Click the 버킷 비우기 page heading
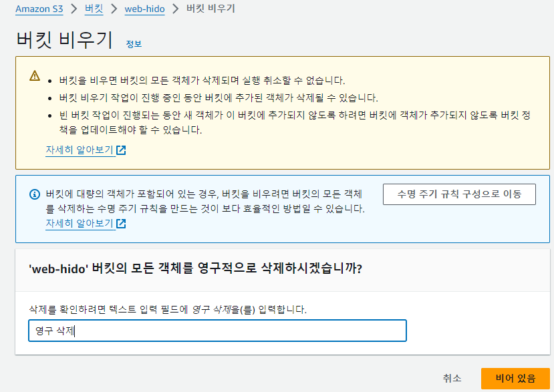 click(64, 39)
